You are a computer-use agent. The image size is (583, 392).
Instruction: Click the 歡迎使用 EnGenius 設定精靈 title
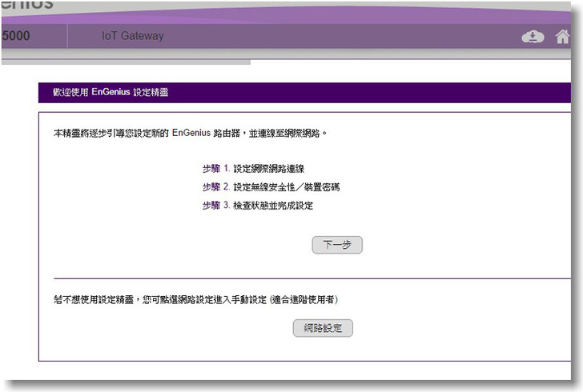tap(111, 92)
